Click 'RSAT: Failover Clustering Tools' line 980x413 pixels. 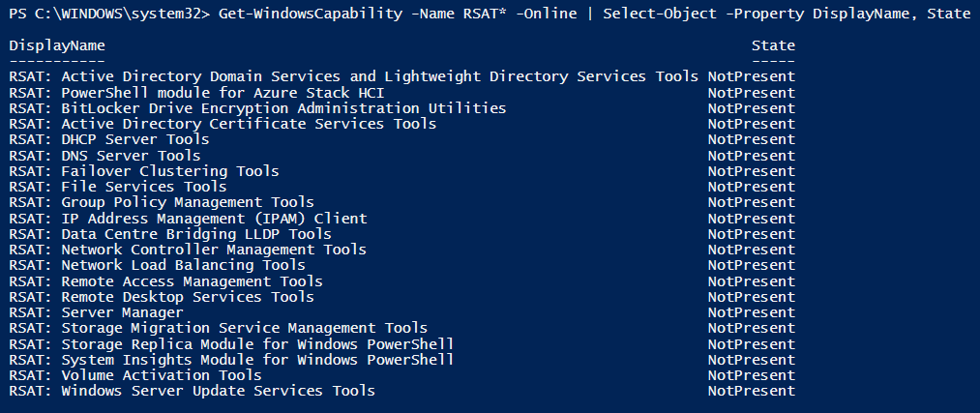pyautogui.click(x=144, y=171)
